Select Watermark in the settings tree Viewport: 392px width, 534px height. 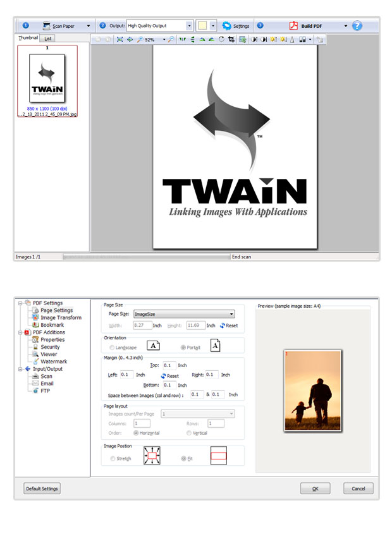[53, 361]
